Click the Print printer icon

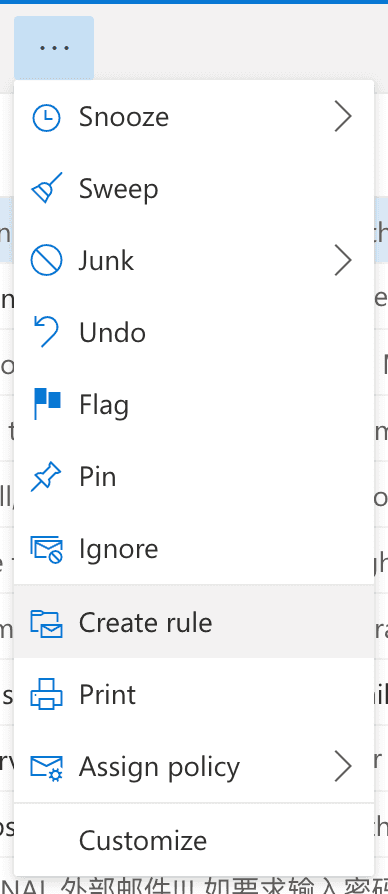46,694
